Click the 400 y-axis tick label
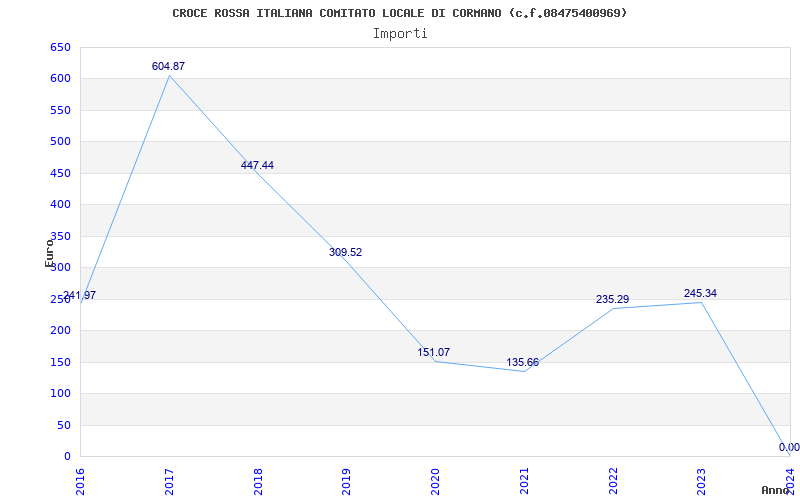800x500 pixels. point(60,205)
